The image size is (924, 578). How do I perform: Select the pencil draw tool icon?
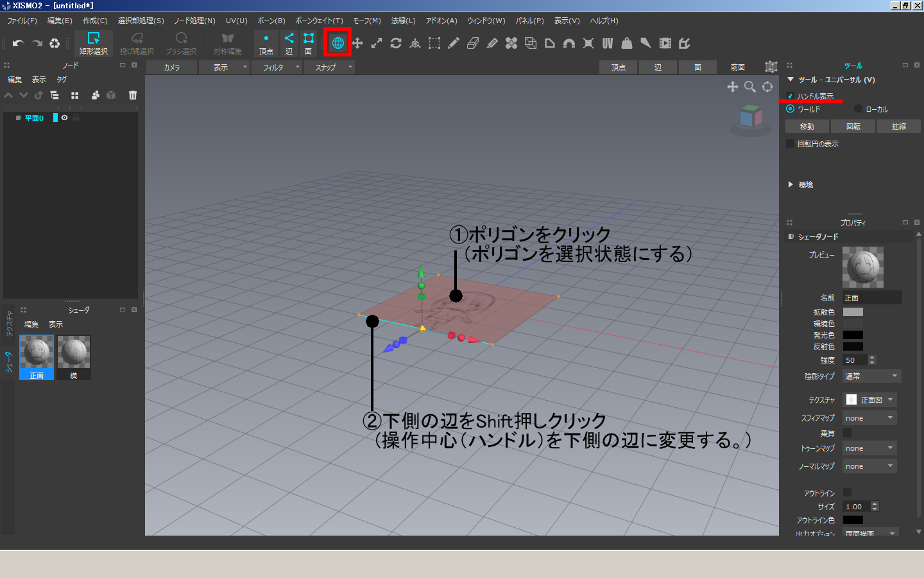coord(454,43)
